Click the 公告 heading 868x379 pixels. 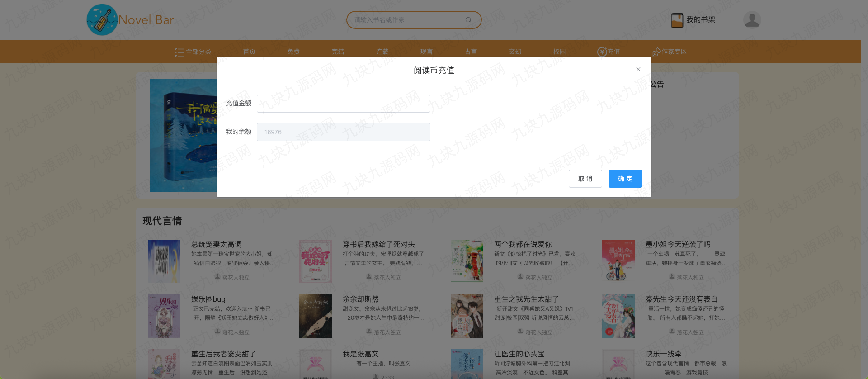[657, 84]
